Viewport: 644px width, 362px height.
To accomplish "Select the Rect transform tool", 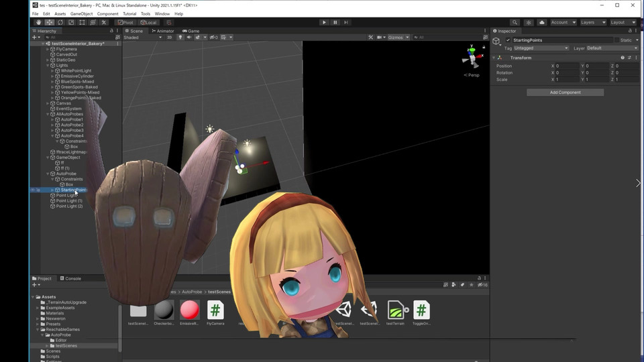I will (82, 22).
